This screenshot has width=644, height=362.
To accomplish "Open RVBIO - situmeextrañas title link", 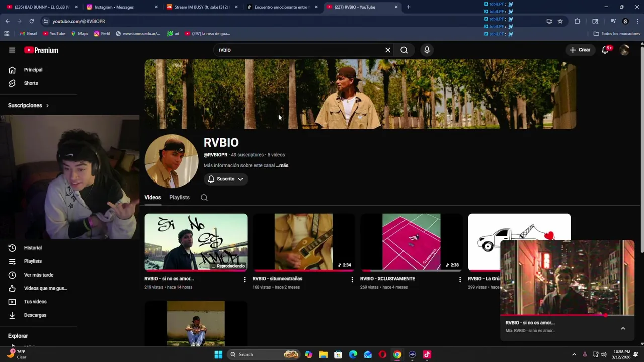I will tap(277, 279).
